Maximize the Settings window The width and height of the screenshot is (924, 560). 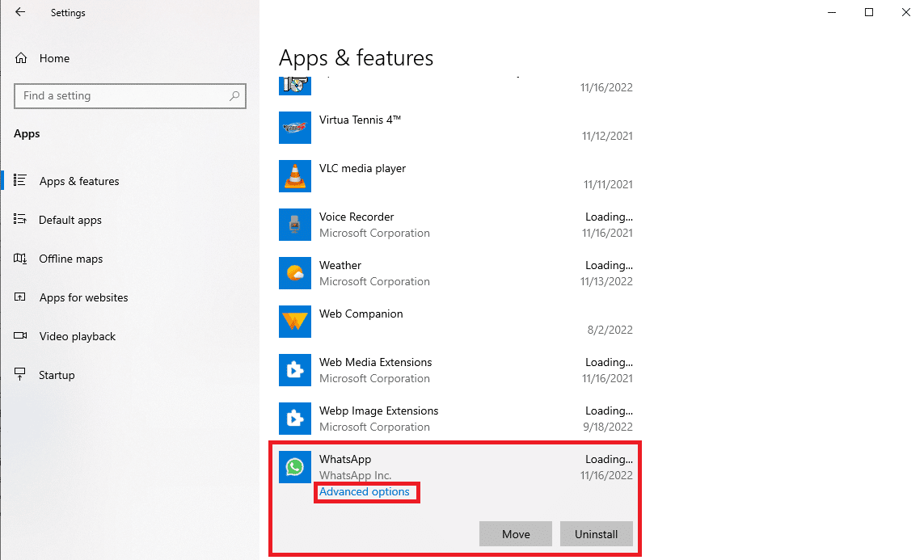pos(868,12)
